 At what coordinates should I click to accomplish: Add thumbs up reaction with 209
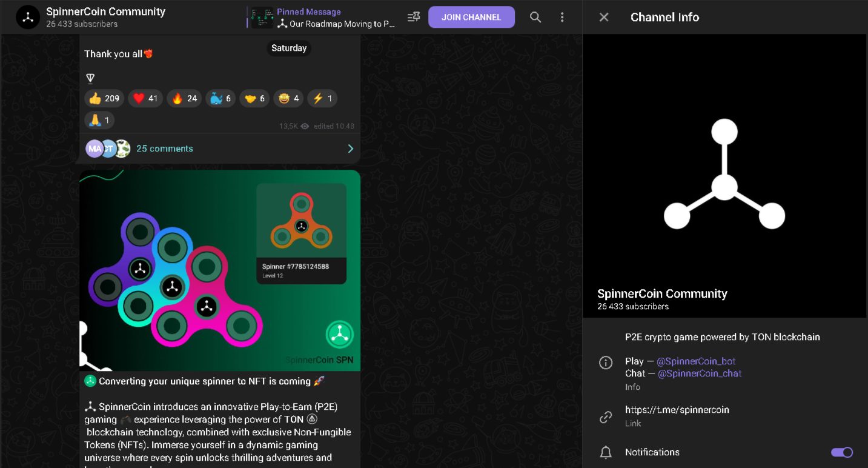coord(104,98)
